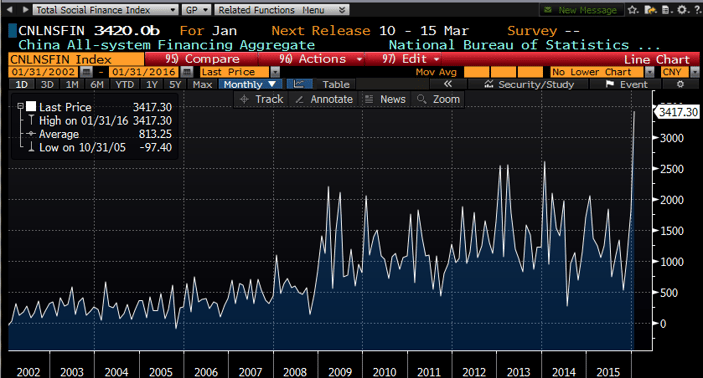Click the third Mov Avg input box
The width and height of the screenshot is (703, 378).
(530, 72)
